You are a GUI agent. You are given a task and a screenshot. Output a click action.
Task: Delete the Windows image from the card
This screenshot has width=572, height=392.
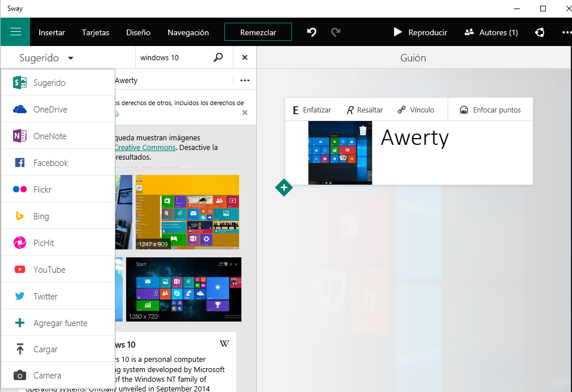tap(364, 131)
